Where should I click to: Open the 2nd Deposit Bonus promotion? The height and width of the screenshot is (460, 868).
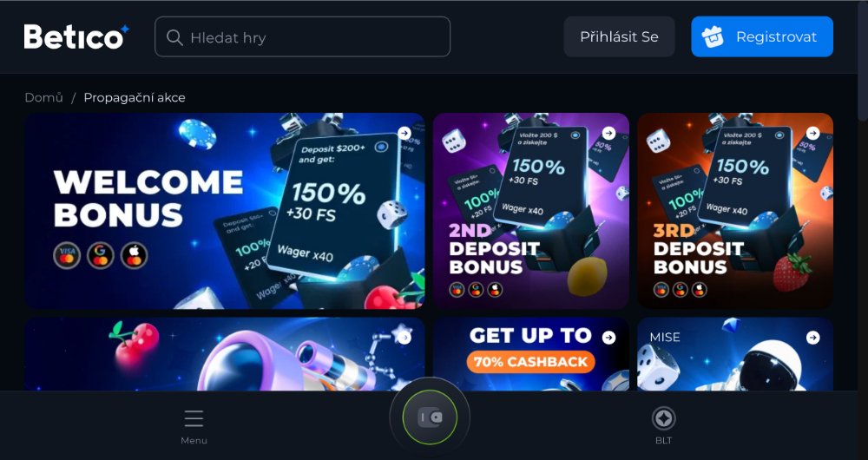531,211
